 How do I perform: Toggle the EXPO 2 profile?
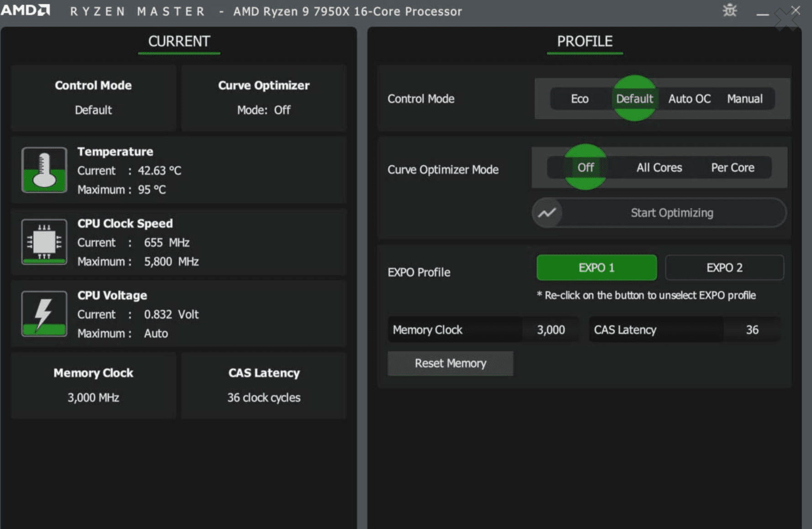724,267
